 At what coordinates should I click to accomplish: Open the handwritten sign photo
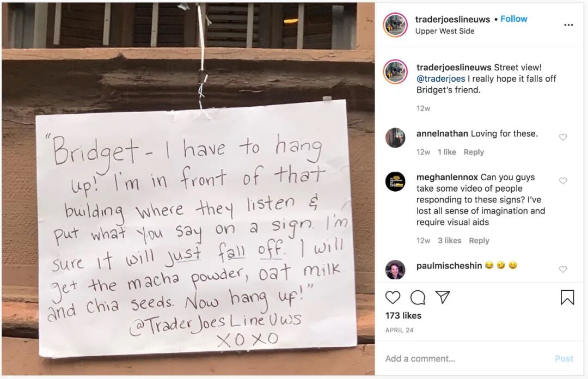(188, 189)
